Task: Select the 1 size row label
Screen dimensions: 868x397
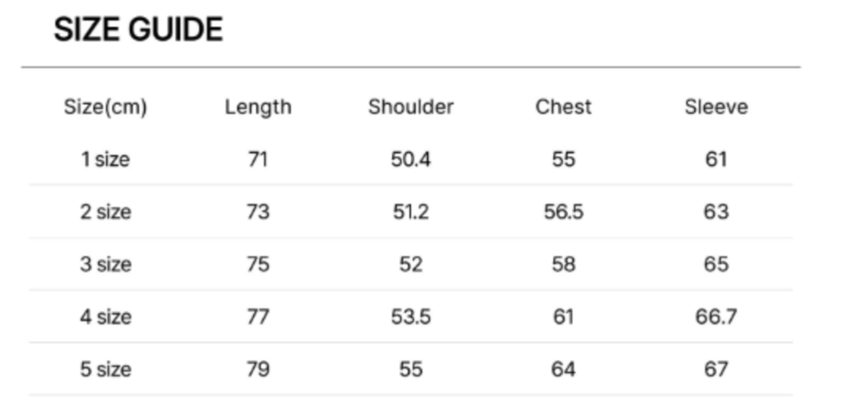Action: coord(106,159)
